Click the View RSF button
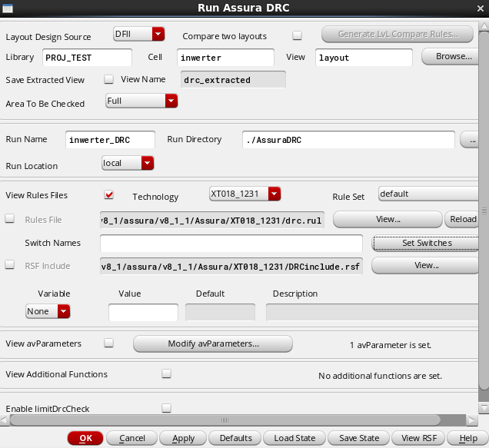 point(418,438)
